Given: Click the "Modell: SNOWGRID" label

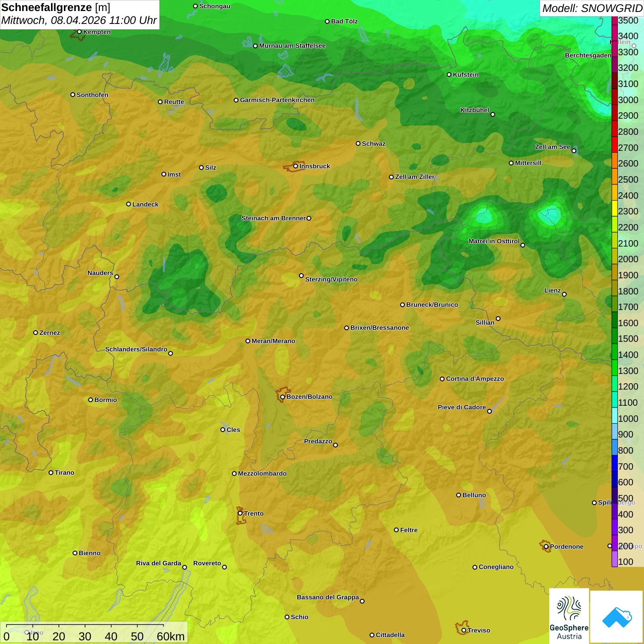Looking at the screenshot, I should [x=592, y=8].
